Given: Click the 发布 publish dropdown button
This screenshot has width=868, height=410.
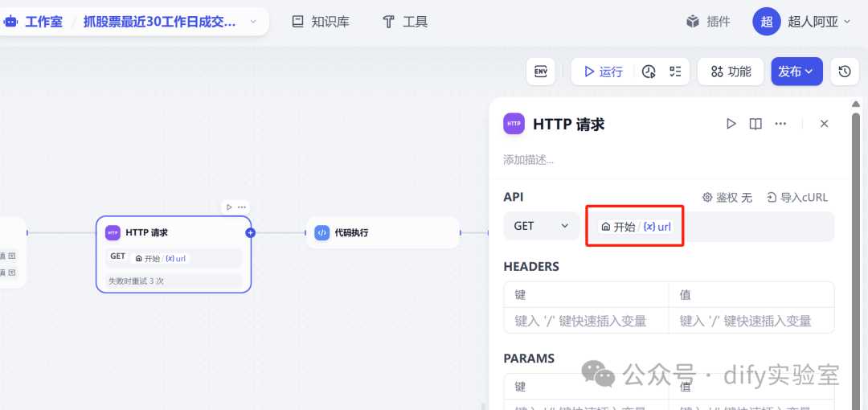Looking at the screenshot, I should (x=796, y=72).
